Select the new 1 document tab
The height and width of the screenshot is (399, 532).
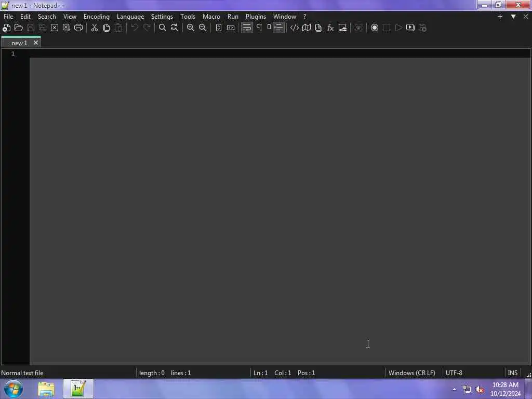coord(19,43)
